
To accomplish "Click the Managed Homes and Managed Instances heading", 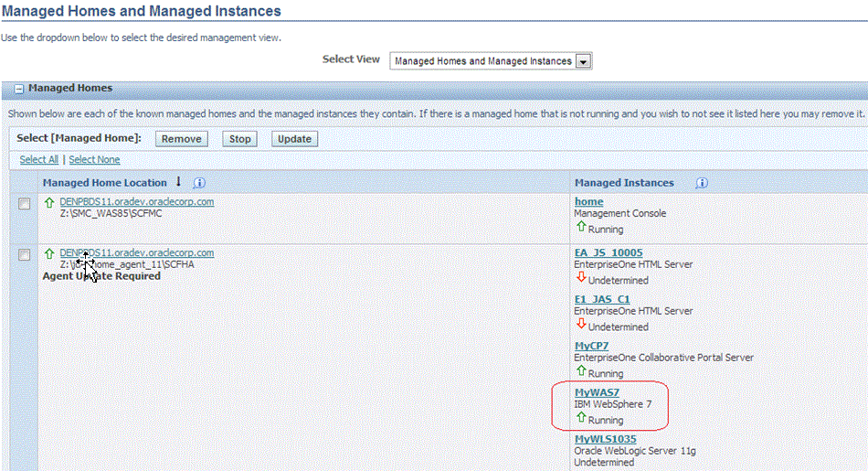I will [x=141, y=11].
